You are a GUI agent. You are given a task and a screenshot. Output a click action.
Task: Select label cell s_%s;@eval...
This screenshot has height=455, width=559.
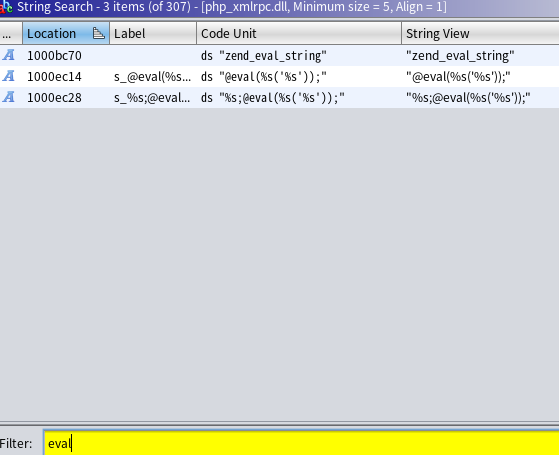coord(152,98)
